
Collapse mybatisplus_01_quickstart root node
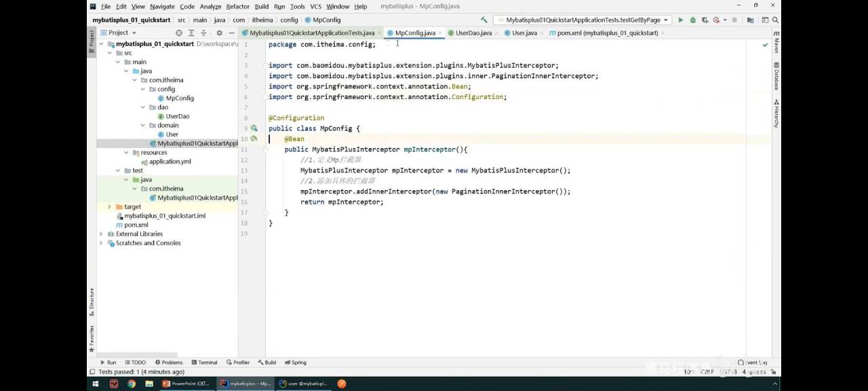[x=102, y=43]
